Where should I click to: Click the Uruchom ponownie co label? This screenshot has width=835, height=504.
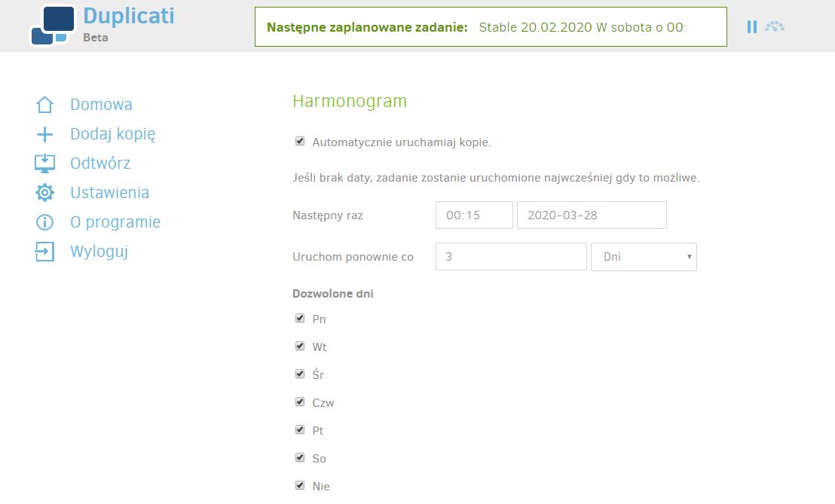[353, 257]
